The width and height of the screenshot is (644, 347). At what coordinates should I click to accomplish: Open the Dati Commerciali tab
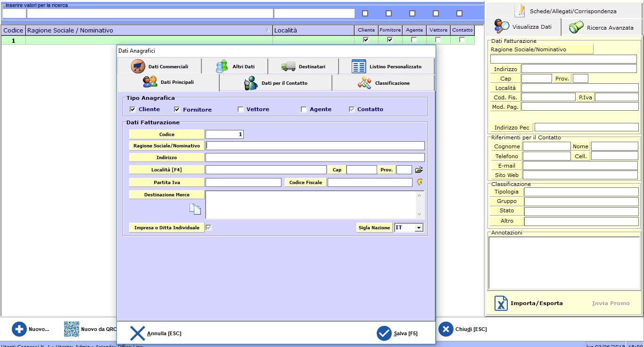coord(159,66)
